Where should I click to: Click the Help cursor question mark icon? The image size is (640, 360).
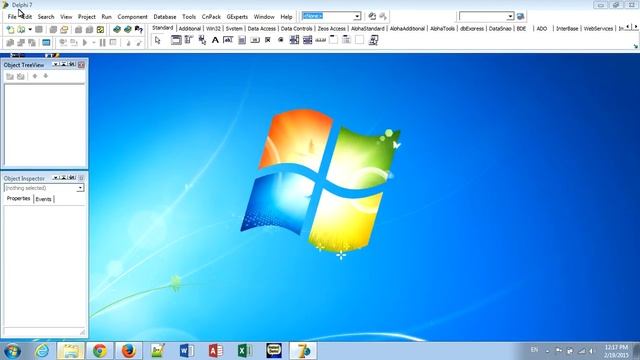139,30
